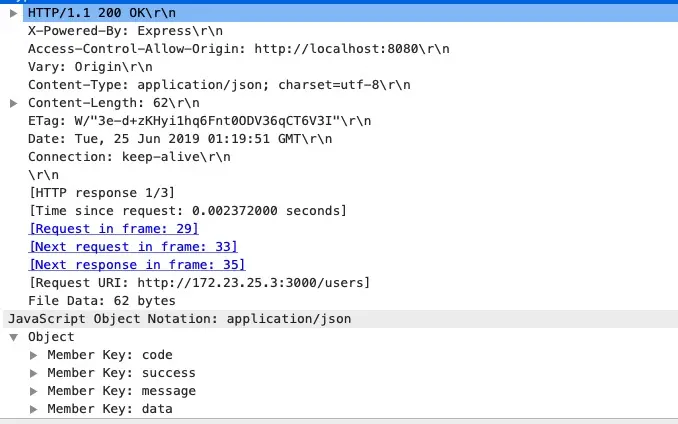Viewport: 678px width, 424px height.
Task: Expand the Content-Length header row
Action: tap(13, 103)
